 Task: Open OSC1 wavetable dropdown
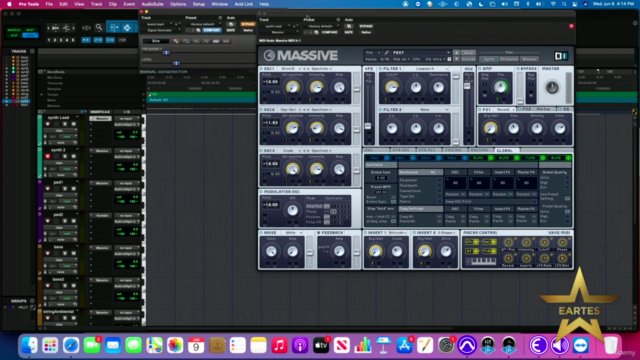[x=290, y=69]
